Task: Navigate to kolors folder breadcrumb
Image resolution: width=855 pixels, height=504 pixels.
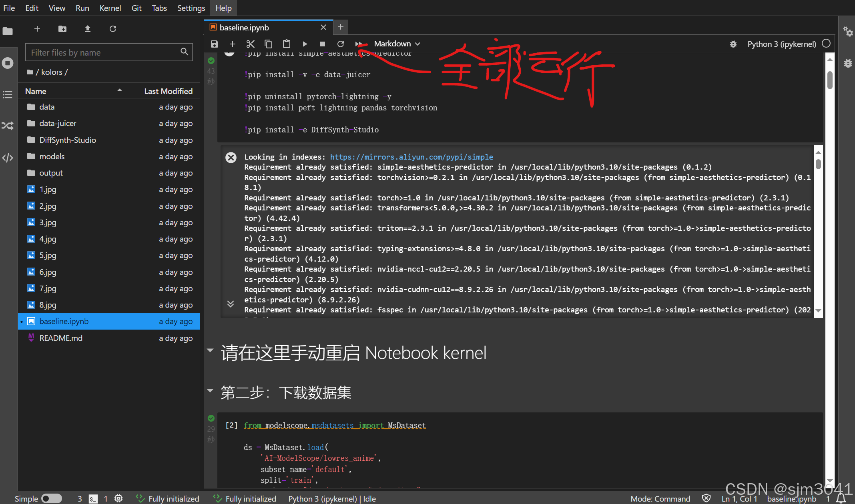Action: [52, 72]
